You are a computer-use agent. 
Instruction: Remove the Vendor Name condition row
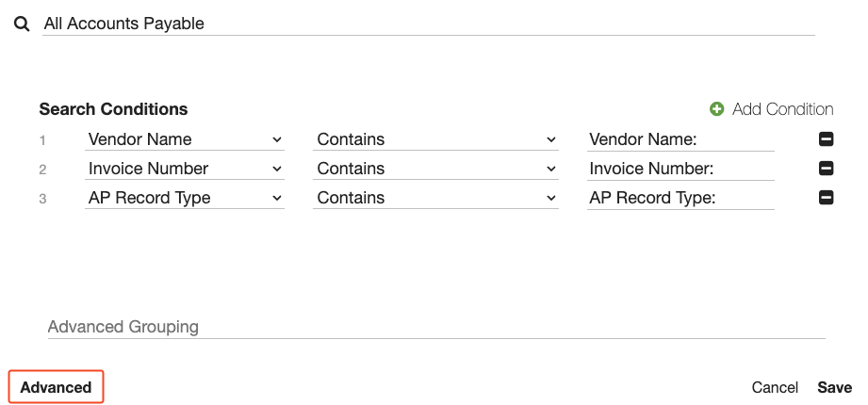coord(826,139)
